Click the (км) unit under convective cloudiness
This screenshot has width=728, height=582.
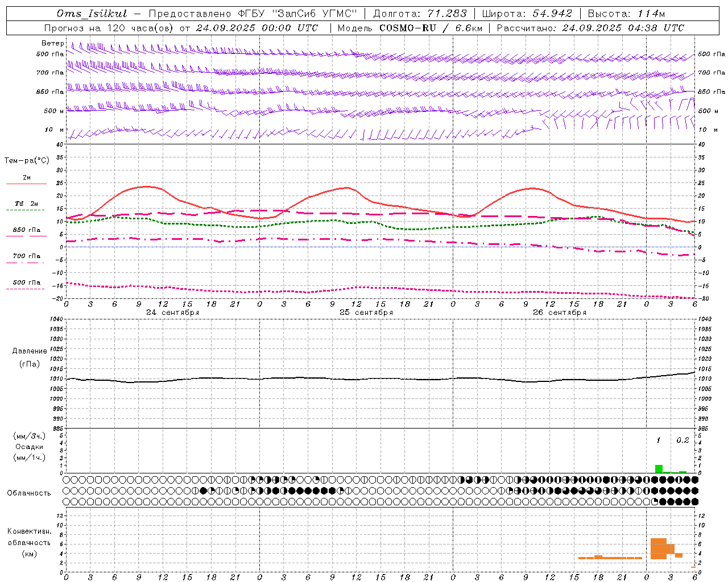[x=29, y=554]
